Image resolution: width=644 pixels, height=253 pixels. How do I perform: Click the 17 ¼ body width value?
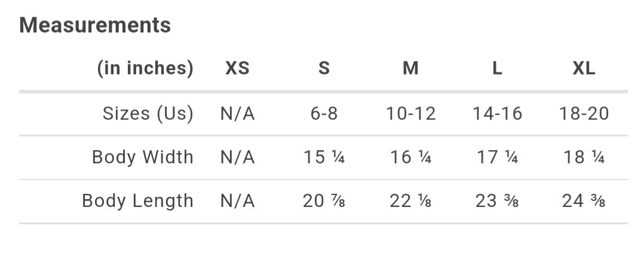(x=498, y=157)
